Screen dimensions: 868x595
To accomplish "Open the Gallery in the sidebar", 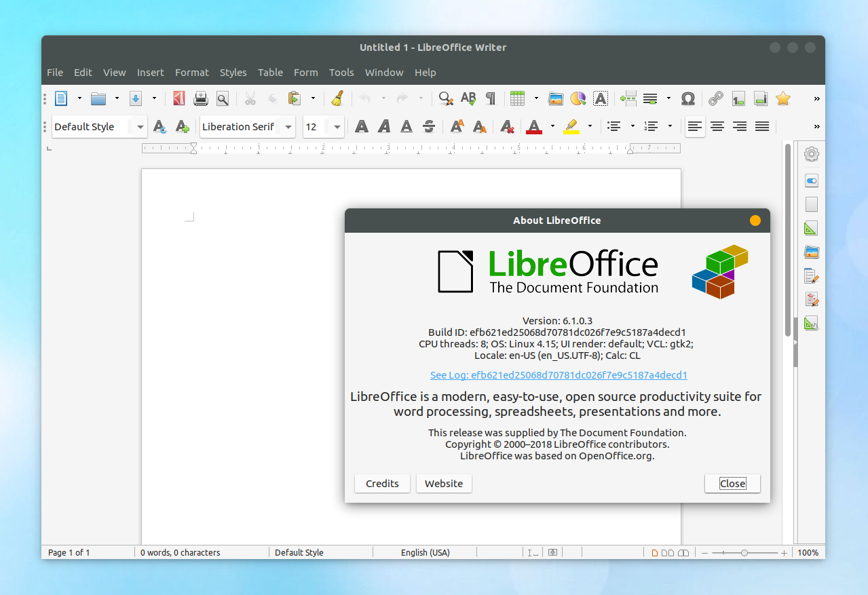I will click(x=811, y=252).
